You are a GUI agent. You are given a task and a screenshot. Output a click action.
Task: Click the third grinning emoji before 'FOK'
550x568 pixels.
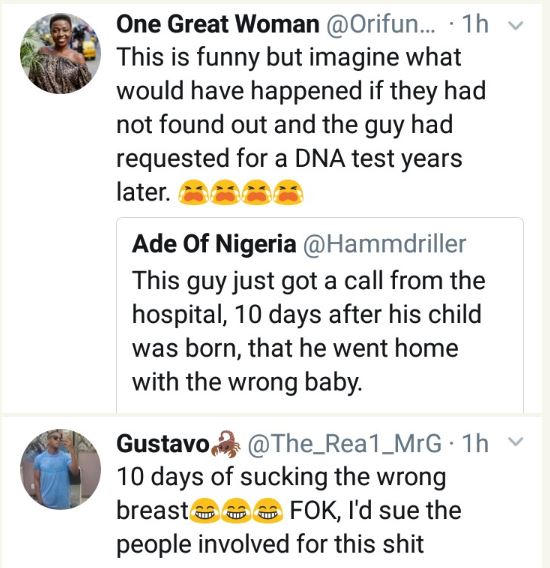pyautogui.click(x=267, y=511)
